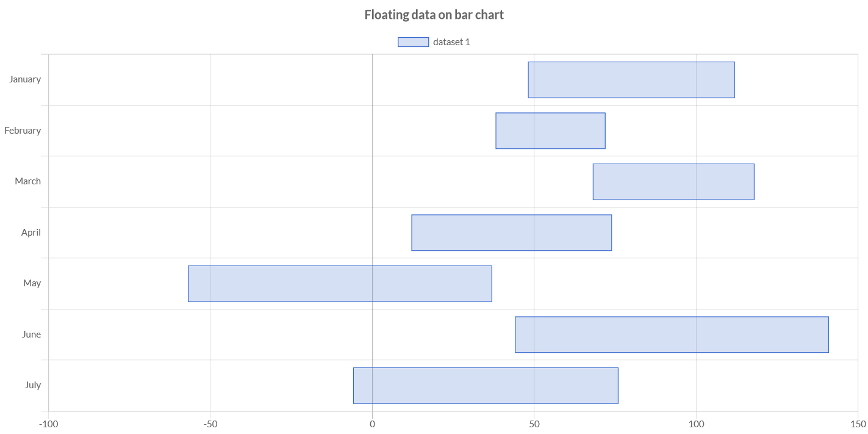
Task: Click the February axis label
Action: coord(23,131)
